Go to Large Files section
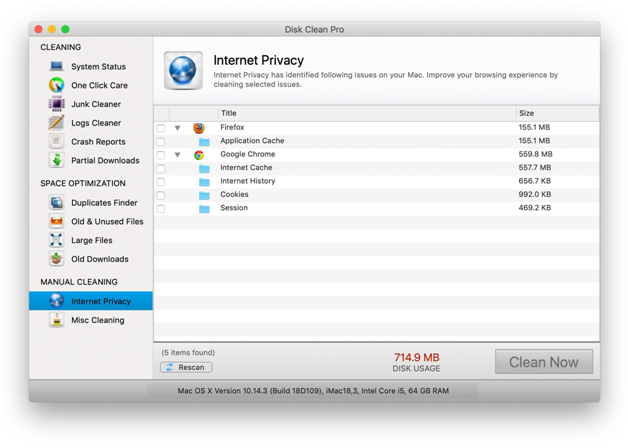 point(92,240)
